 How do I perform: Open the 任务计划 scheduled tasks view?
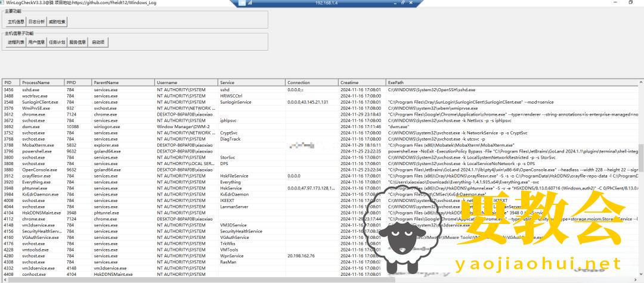(57, 42)
